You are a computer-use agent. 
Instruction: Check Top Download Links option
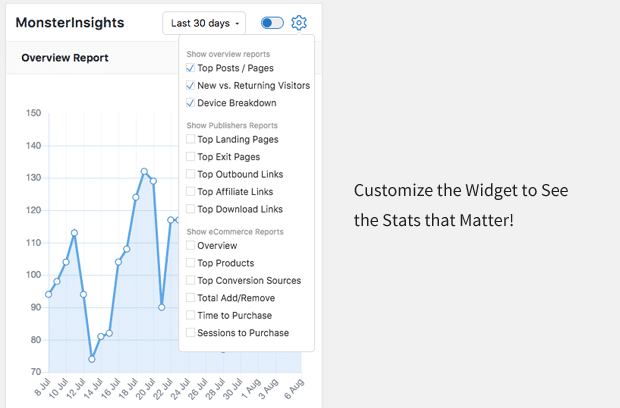tap(190, 209)
